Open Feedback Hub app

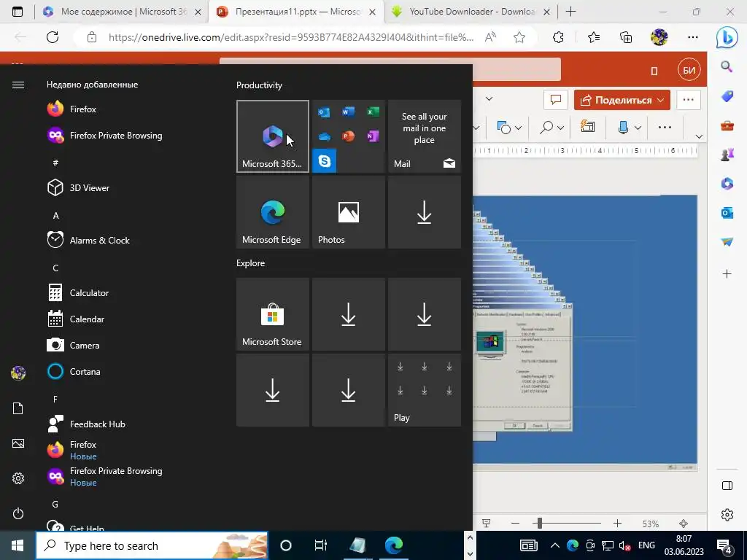click(x=87, y=424)
